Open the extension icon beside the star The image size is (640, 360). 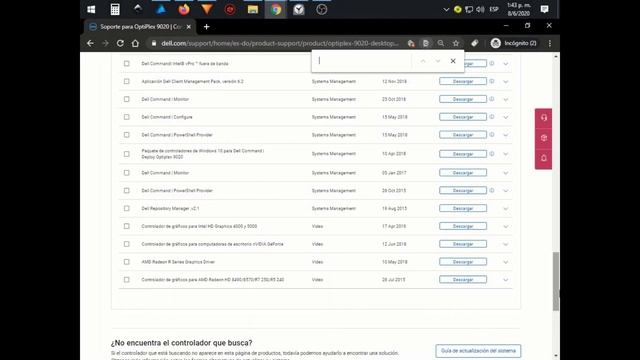474,43
